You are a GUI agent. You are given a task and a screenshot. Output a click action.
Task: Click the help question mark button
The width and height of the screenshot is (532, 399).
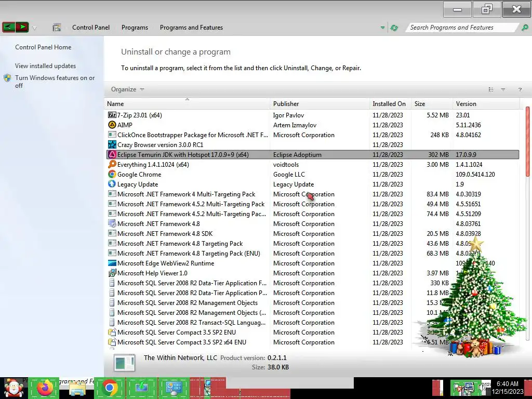click(520, 89)
